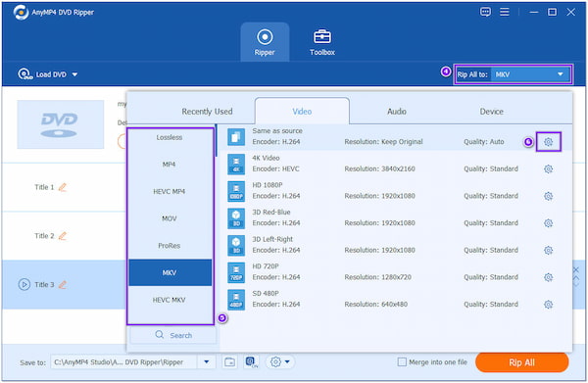Play Title 3 preview

pos(24,285)
